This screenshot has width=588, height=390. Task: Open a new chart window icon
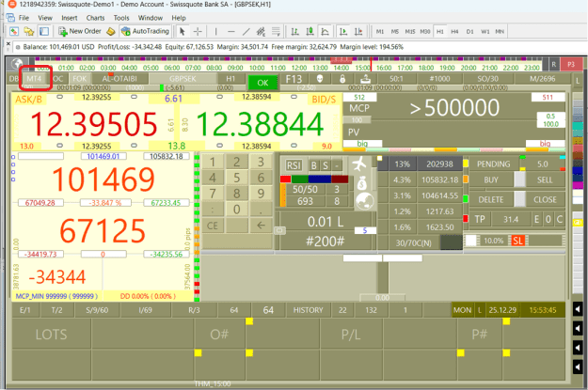(14, 31)
